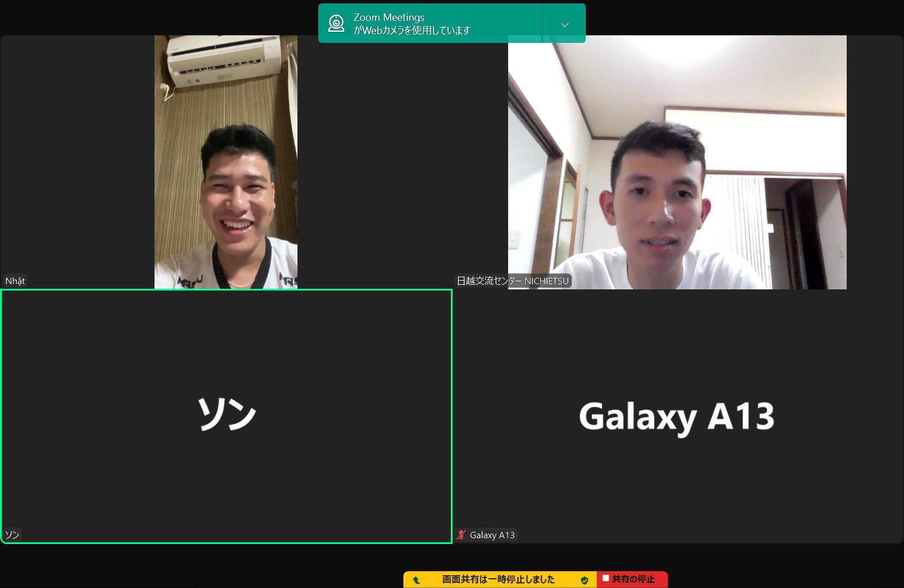
Task: Select the large ソン placeholder name tile
Action: click(x=226, y=414)
